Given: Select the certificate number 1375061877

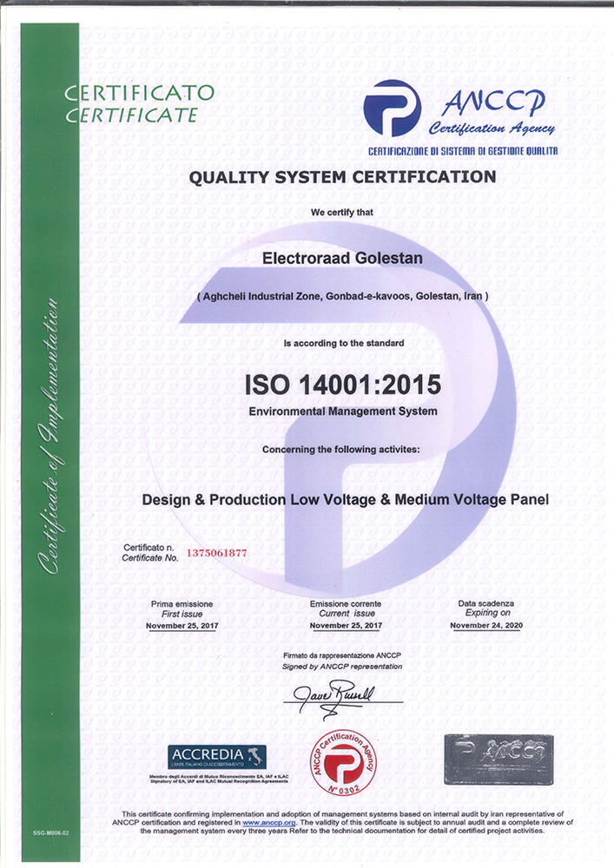Looking at the screenshot, I should pos(216,552).
